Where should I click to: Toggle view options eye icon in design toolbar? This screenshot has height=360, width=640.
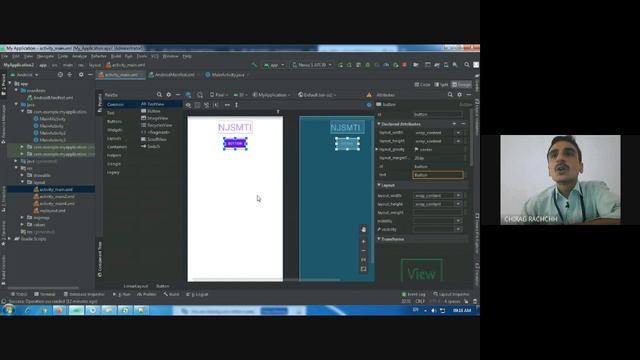tap(188, 105)
